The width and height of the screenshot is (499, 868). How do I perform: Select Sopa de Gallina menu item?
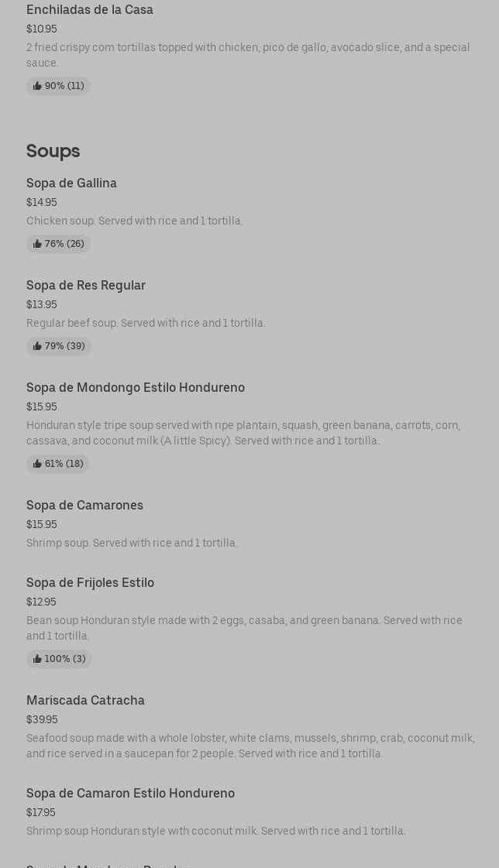pos(71,184)
